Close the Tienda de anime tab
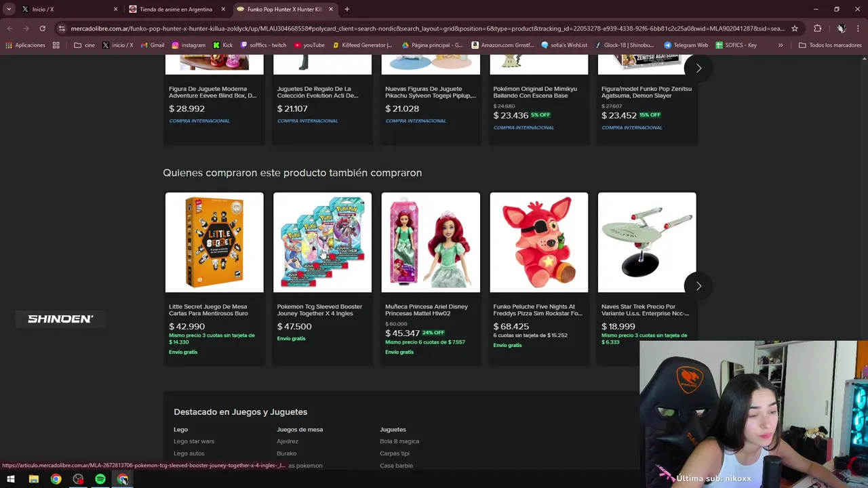868x488 pixels. tap(223, 9)
